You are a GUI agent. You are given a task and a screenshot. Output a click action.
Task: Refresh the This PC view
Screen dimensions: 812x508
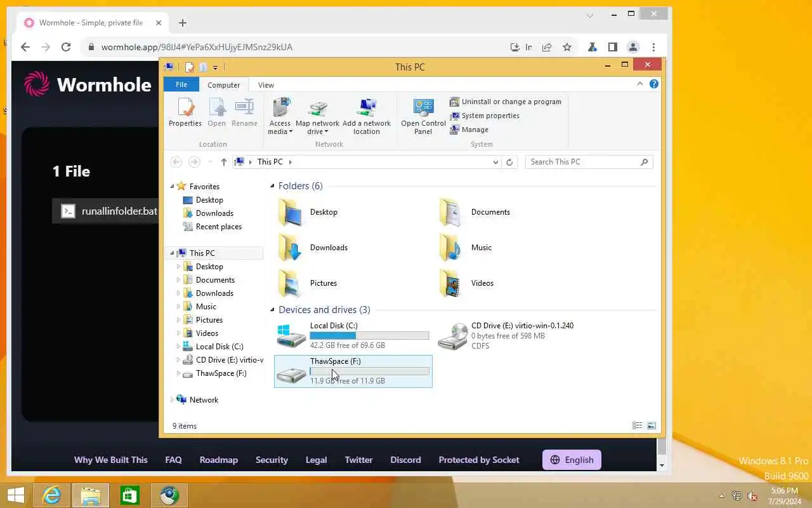click(509, 162)
